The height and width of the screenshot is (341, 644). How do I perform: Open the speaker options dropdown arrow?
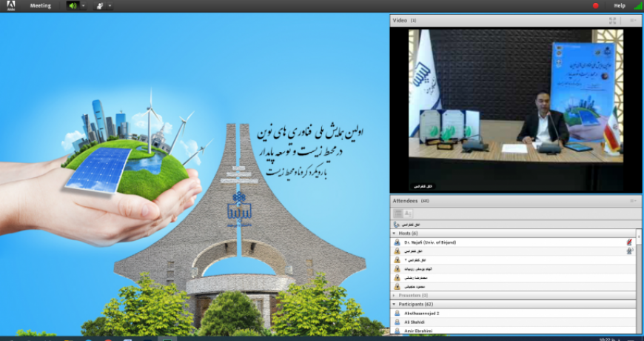point(84,6)
